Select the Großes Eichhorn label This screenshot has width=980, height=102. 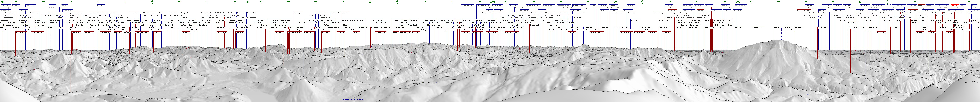[x=757, y=27]
